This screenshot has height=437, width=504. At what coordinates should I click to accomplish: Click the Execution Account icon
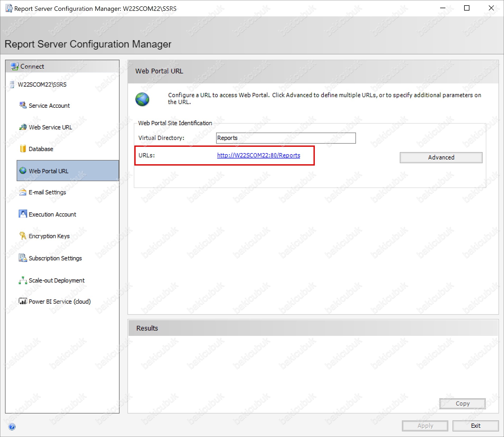pos(23,214)
